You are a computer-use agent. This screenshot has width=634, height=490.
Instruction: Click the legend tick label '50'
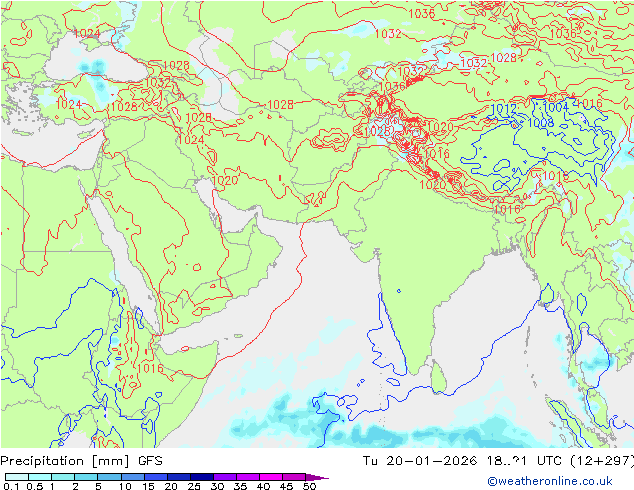point(309,486)
